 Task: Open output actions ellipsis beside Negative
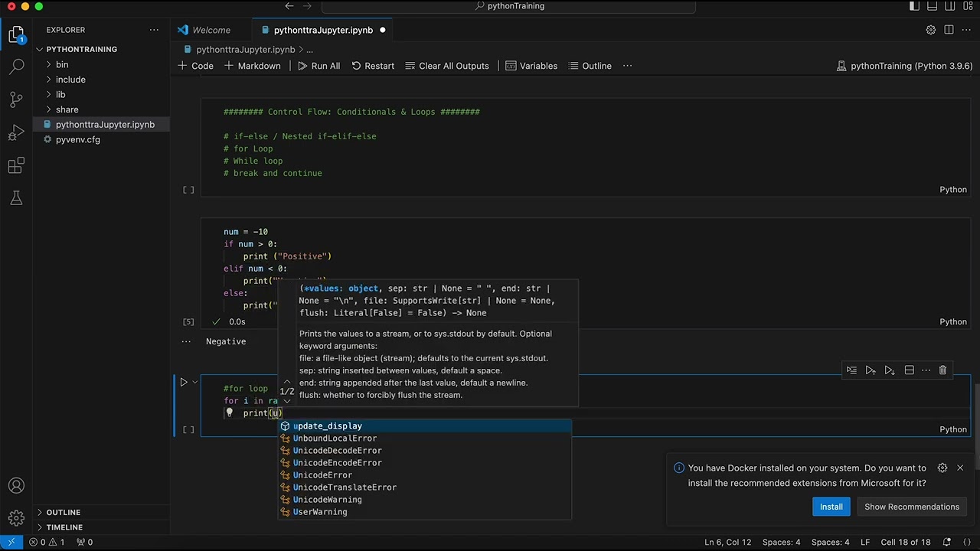coord(186,341)
